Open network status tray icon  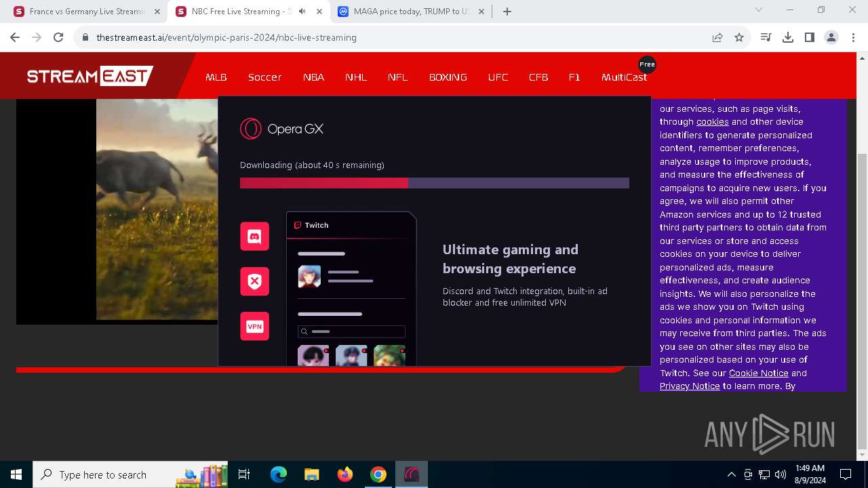(764, 474)
